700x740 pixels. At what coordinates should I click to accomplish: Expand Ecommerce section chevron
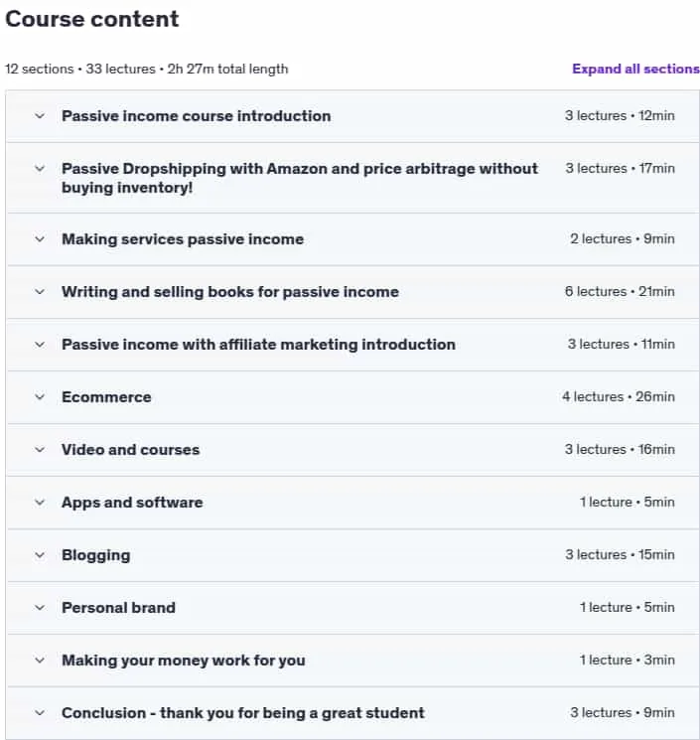click(x=40, y=397)
